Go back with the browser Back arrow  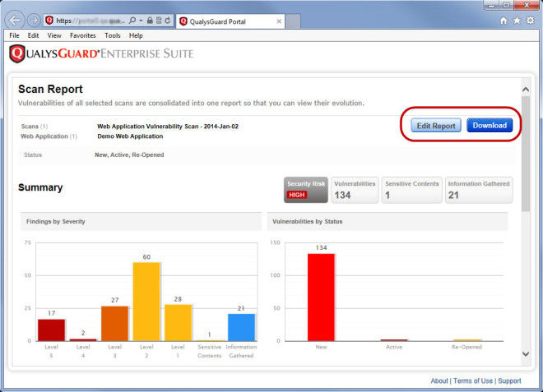[15, 21]
